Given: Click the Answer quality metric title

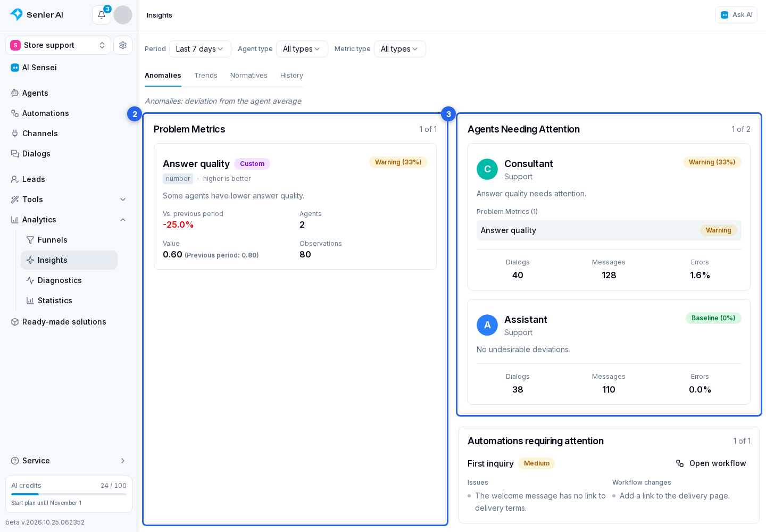Looking at the screenshot, I should 196,164.
